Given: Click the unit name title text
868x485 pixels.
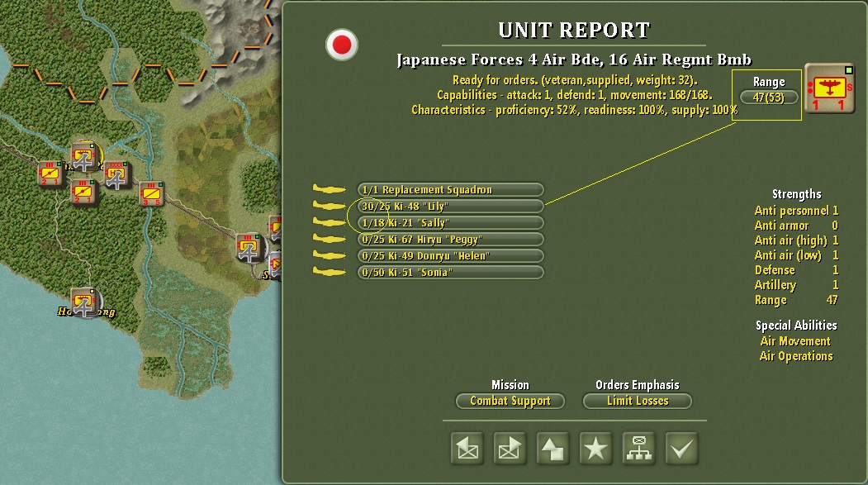Looking at the screenshot, I should [x=573, y=59].
